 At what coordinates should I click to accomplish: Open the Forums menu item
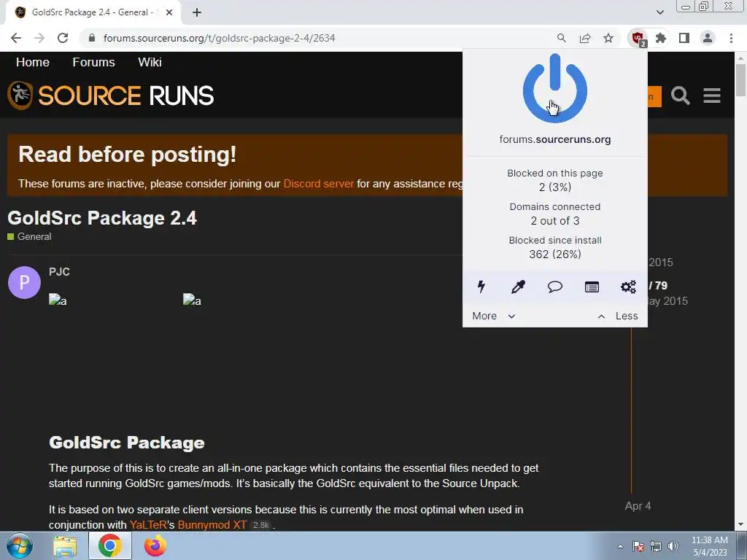tap(93, 62)
